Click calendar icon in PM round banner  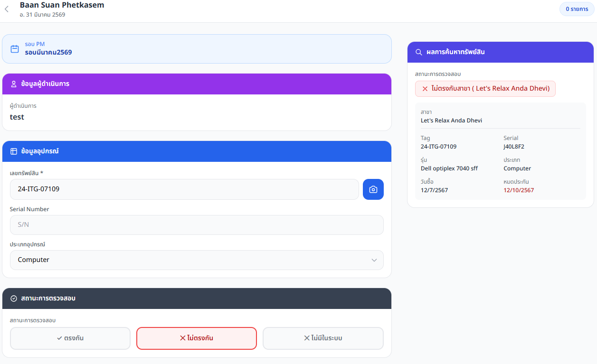click(x=15, y=48)
